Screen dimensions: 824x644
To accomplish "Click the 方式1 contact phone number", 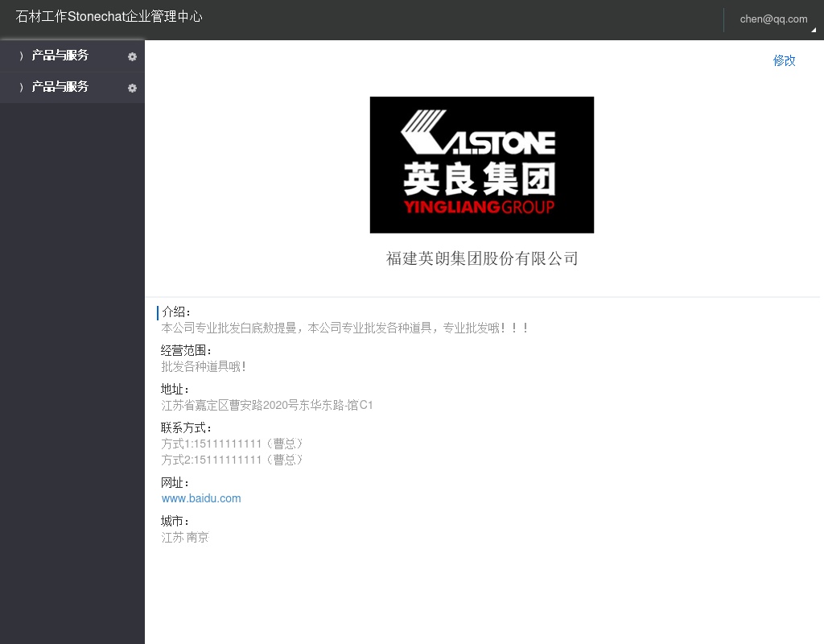I will tap(232, 444).
